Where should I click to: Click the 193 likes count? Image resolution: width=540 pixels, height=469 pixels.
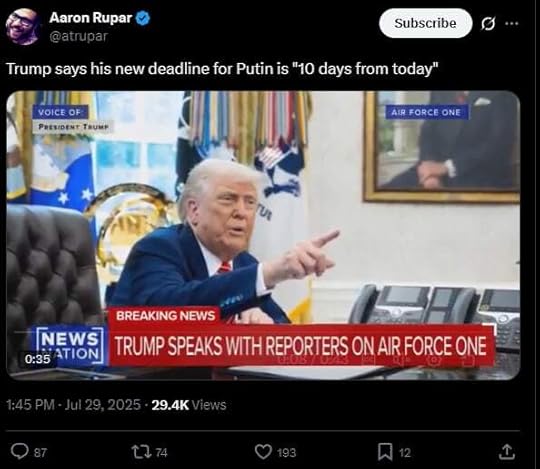[287, 452]
